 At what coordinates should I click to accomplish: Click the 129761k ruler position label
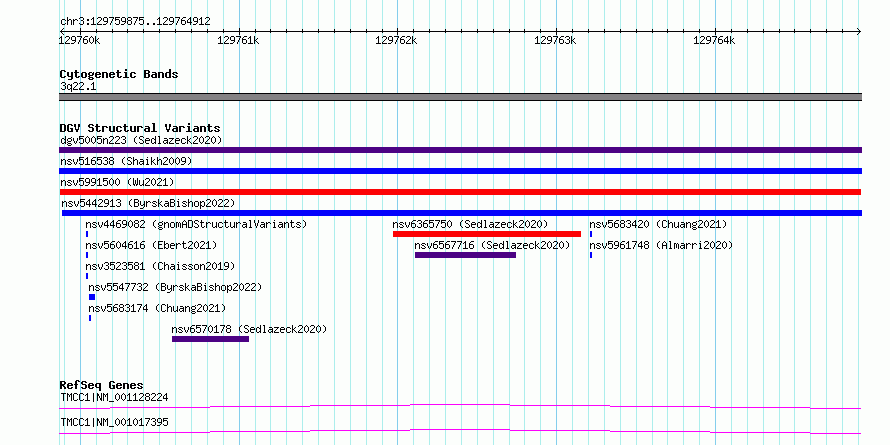click(238, 40)
